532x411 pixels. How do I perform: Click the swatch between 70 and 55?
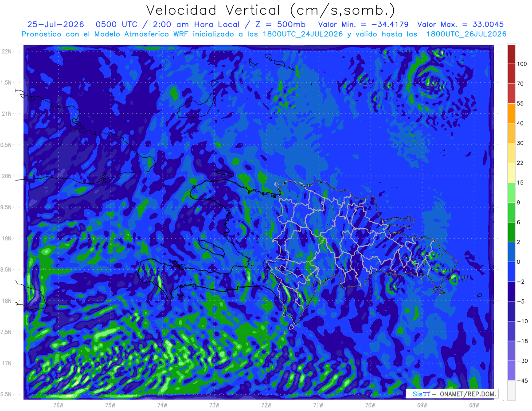coord(511,94)
